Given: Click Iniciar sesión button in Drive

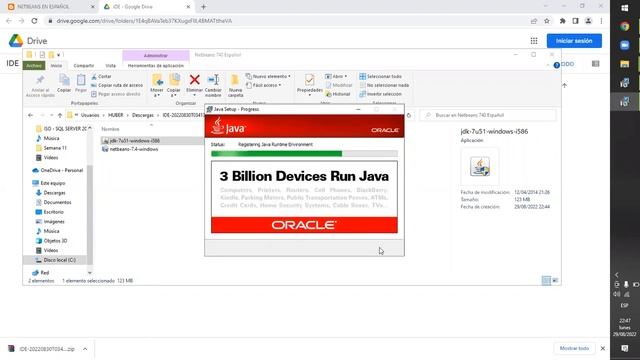Looking at the screenshot, I should pos(574,41).
